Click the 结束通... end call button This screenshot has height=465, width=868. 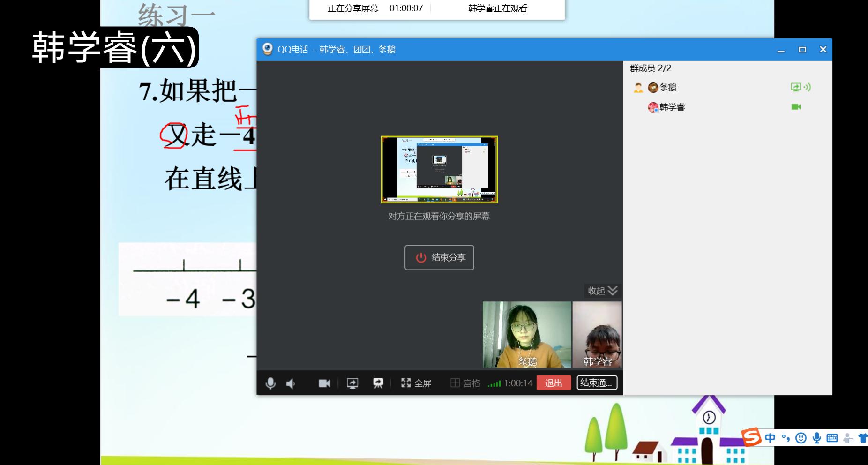click(x=597, y=383)
